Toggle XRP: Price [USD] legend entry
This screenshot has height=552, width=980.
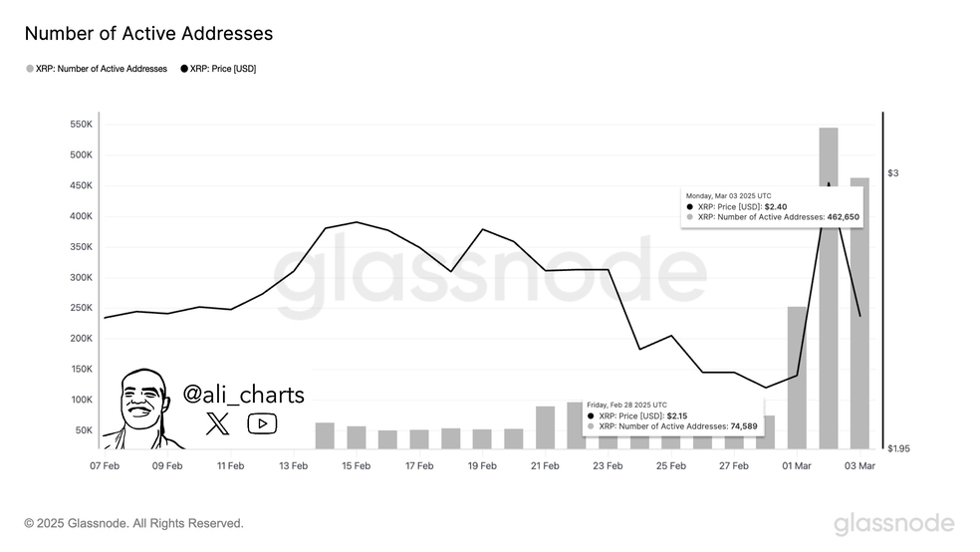click(x=219, y=69)
